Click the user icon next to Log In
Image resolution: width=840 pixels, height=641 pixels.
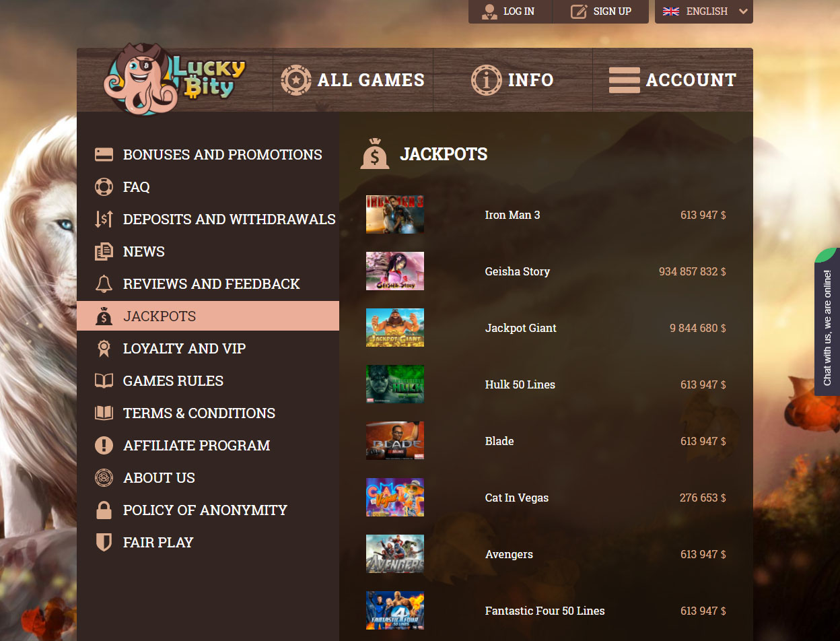click(489, 11)
